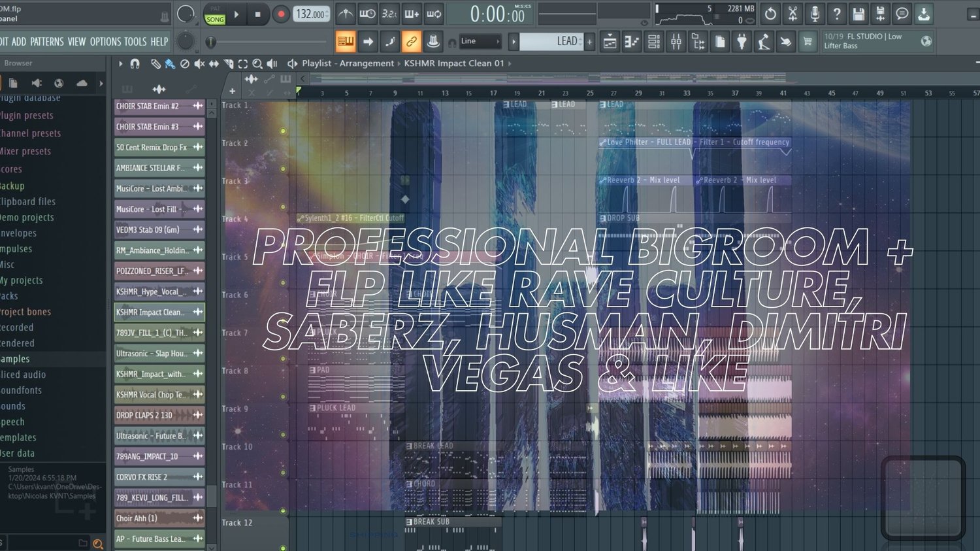Arm recording with the red record button
Image resolution: width=980 pixels, height=551 pixels.
click(281, 14)
